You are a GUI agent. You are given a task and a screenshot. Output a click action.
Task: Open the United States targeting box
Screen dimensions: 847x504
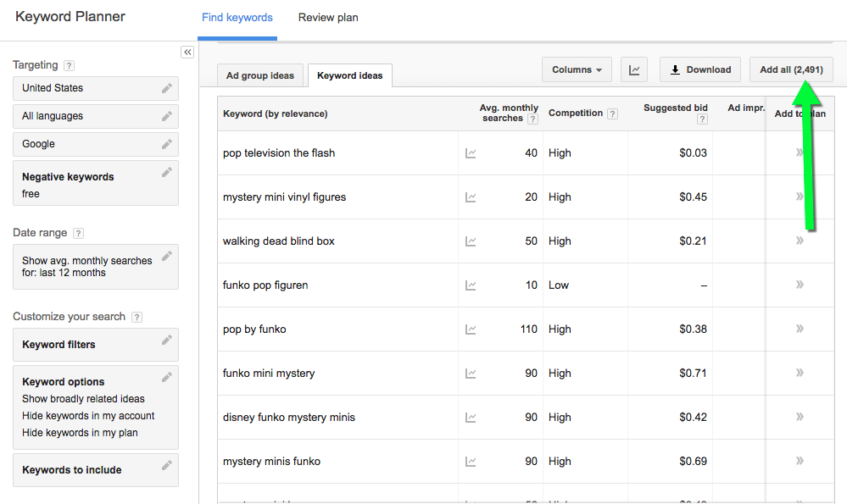(x=96, y=88)
